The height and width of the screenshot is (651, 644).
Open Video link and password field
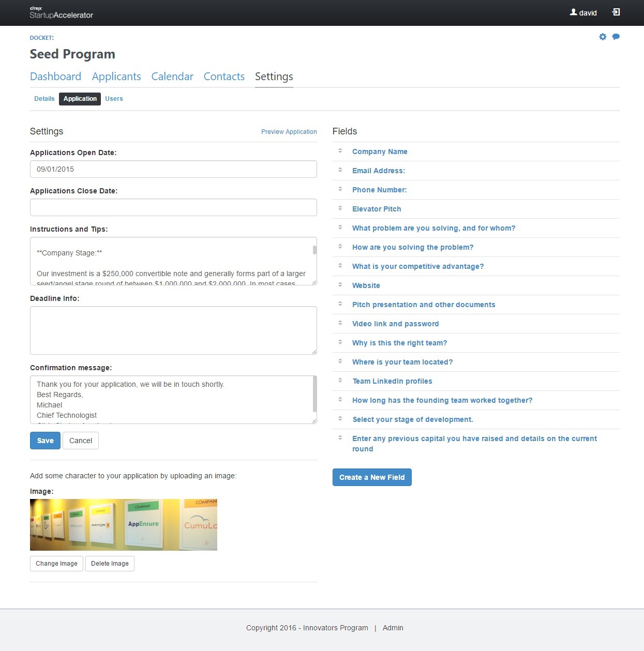(x=395, y=324)
